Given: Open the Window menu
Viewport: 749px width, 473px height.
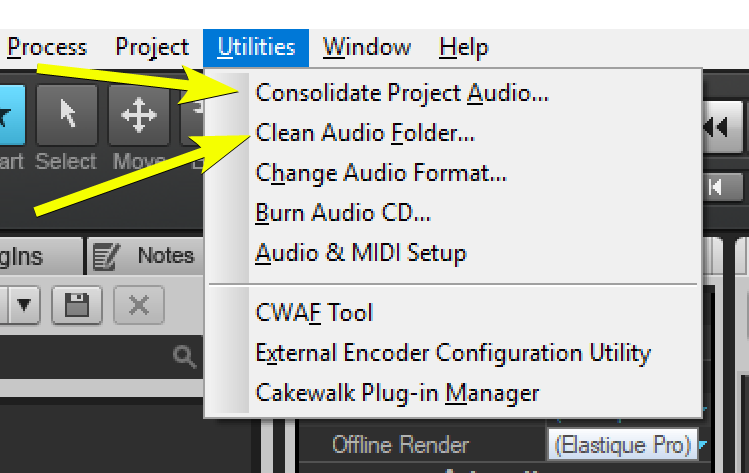Looking at the screenshot, I should [366, 47].
